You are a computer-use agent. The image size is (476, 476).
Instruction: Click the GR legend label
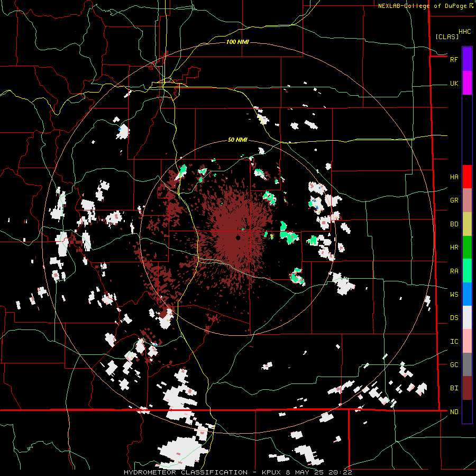454,200
